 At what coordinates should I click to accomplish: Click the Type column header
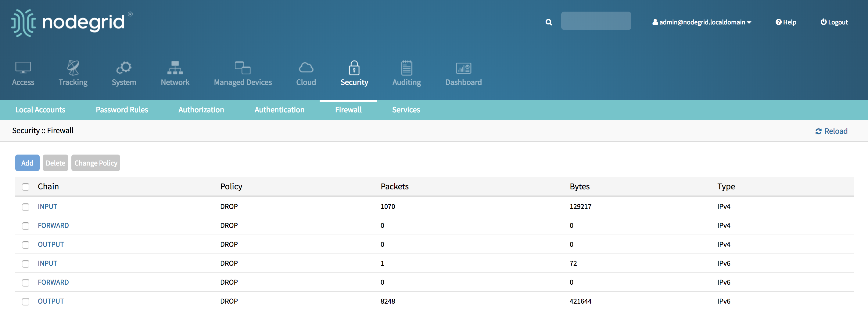click(x=726, y=186)
